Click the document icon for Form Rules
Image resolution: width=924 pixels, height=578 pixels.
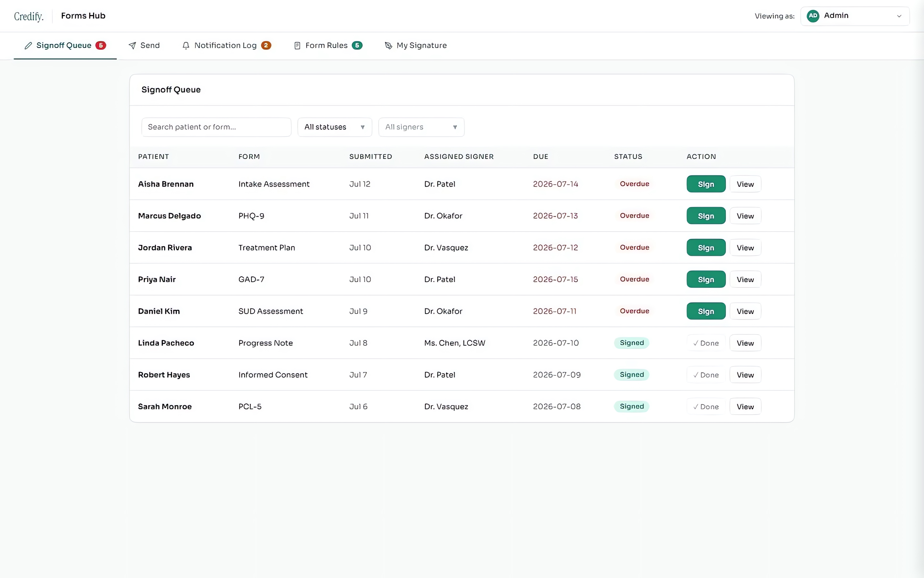tap(297, 45)
